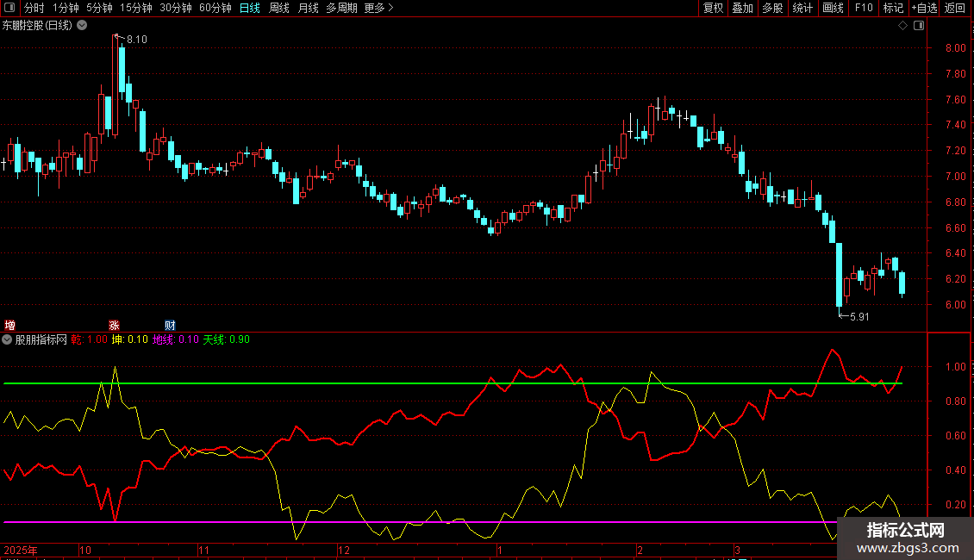This screenshot has width=974, height=560.
Task: Select the 5分钟 period tab
Action: point(99,8)
